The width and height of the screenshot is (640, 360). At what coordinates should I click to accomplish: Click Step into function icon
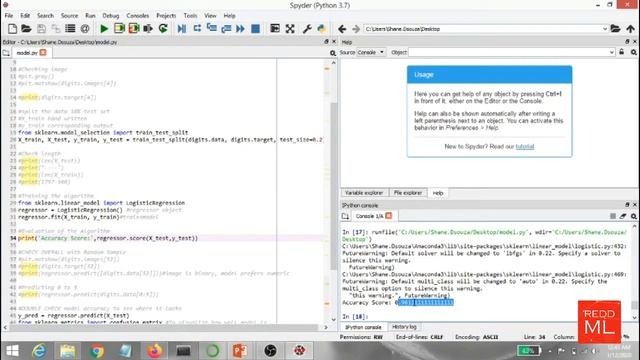(212, 29)
